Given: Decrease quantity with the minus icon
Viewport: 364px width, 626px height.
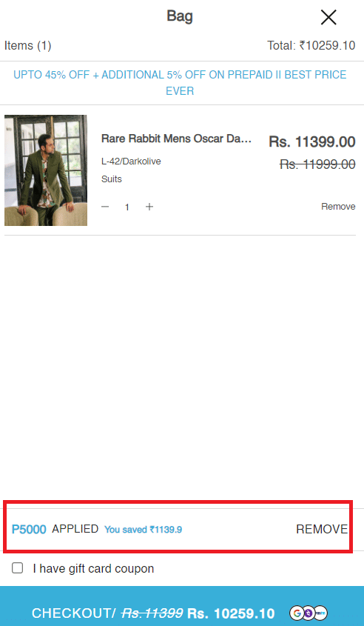Looking at the screenshot, I should (x=105, y=207).
